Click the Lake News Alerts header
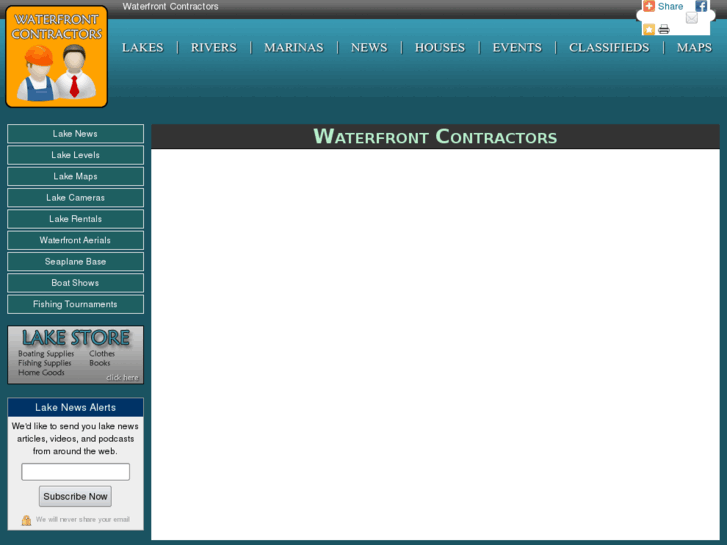This screenshot has width=727, height=545. click(x=75, y=407)
